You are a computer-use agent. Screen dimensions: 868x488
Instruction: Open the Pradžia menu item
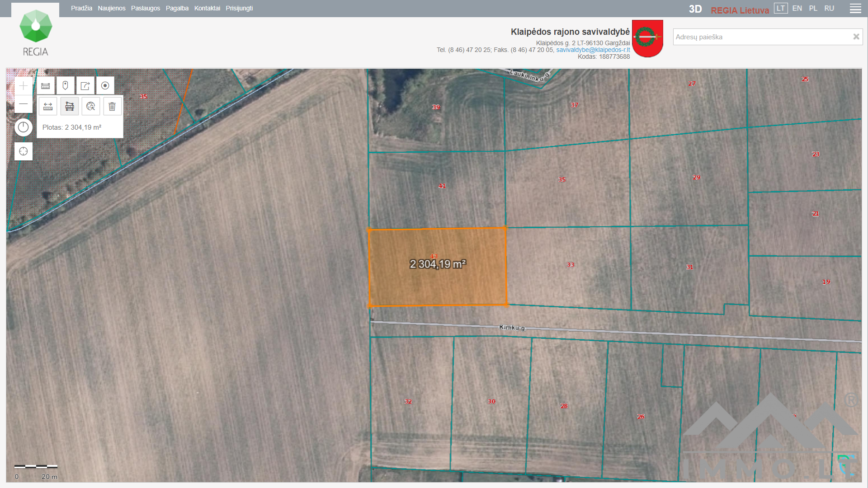(x=81, y=8)
